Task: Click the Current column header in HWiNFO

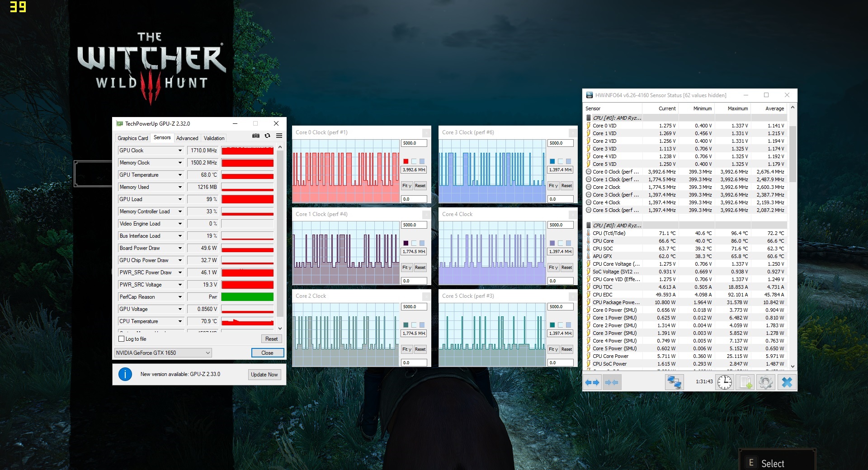Action: 660,108
